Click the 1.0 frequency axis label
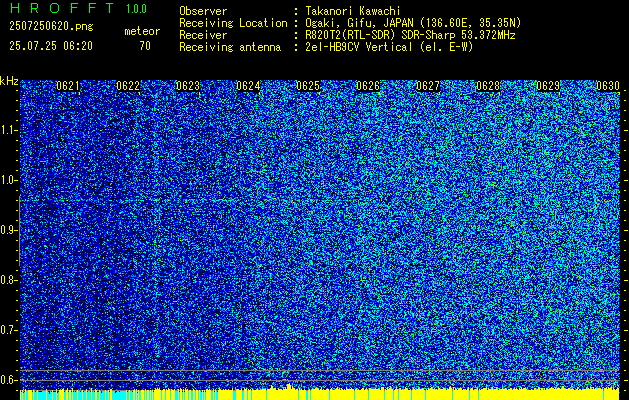629x400 pixels. pos(8,180)
